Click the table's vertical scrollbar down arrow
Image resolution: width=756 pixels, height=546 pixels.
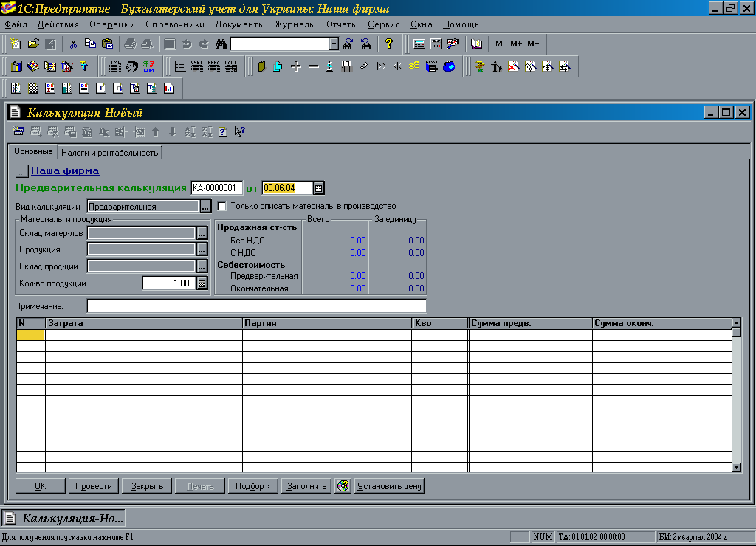click(x=736, y=467)
